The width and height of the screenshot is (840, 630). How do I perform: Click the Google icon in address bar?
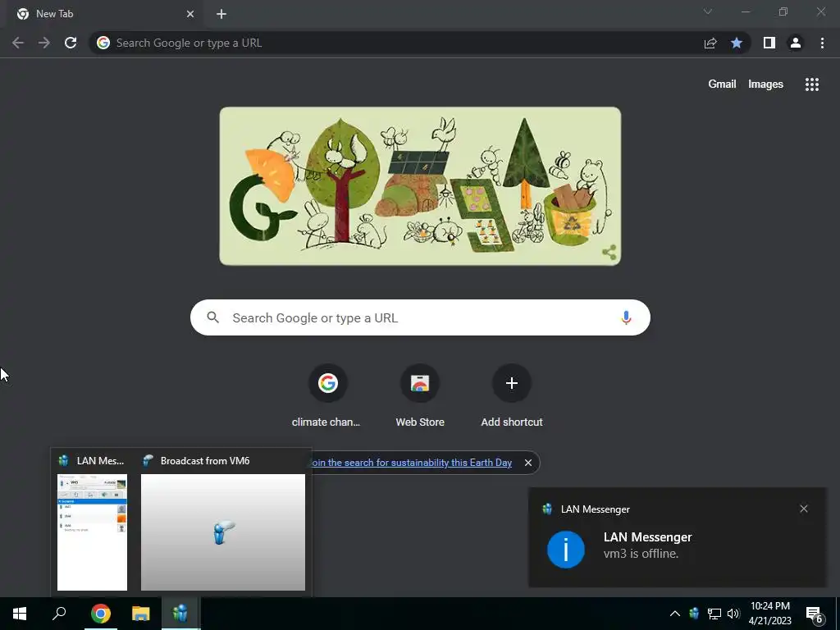coord(103,43)
